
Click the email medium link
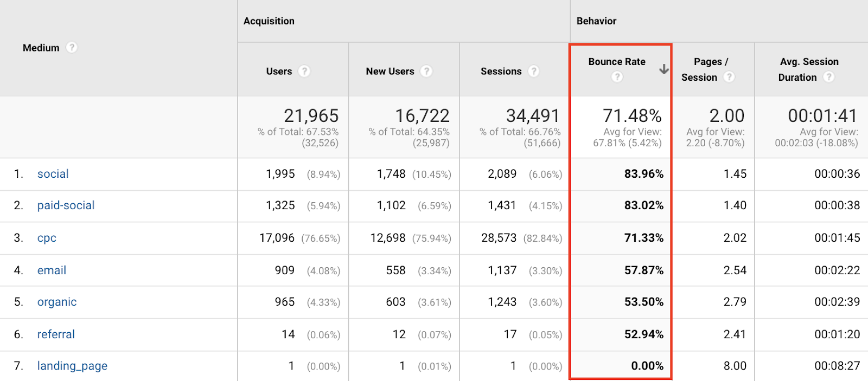52,270
